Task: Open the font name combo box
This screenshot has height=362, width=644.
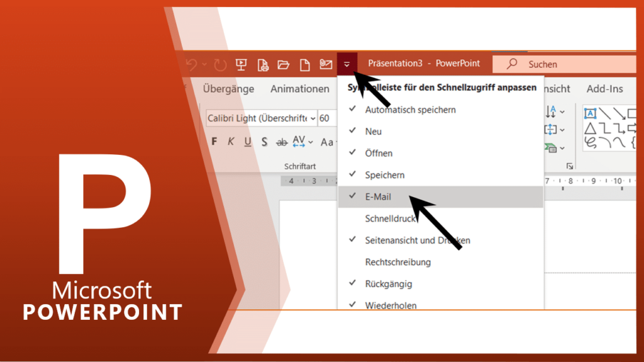Action: 261,118
